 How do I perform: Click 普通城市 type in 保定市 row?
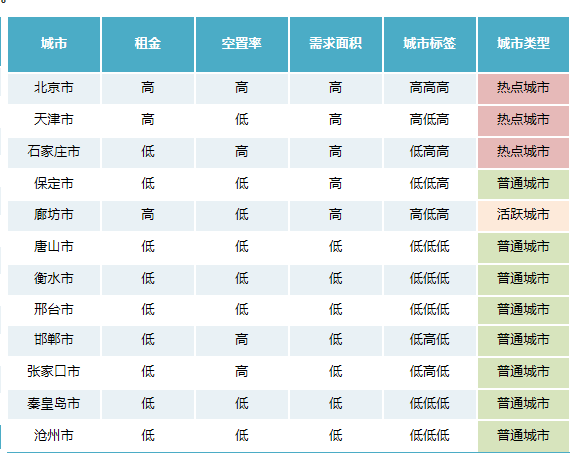[524, 184]
